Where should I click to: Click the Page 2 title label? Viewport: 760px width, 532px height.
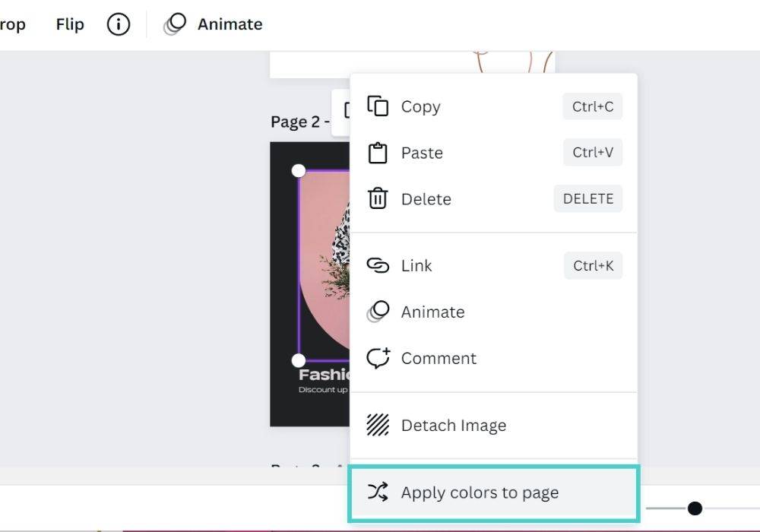coord(299,122)
